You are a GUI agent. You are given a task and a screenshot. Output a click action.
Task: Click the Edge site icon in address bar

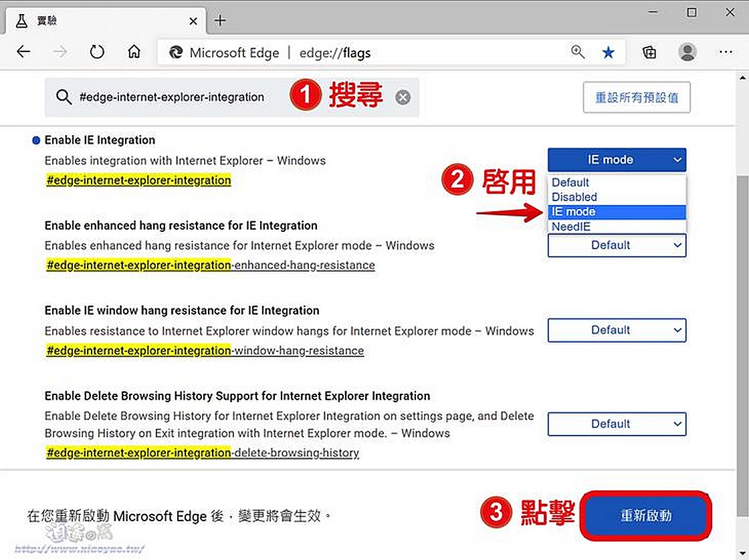175,51
